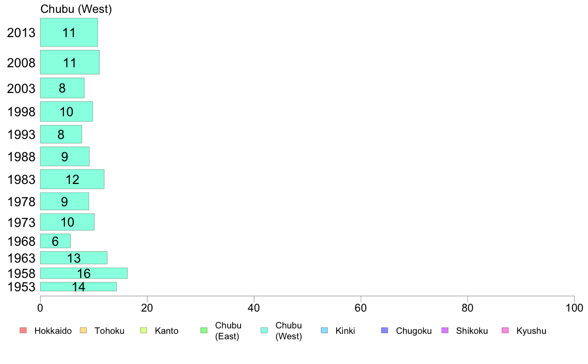The image size is (588, 364).
Task: Click the 1953 bar showing 14
Action: pos(78,286)
